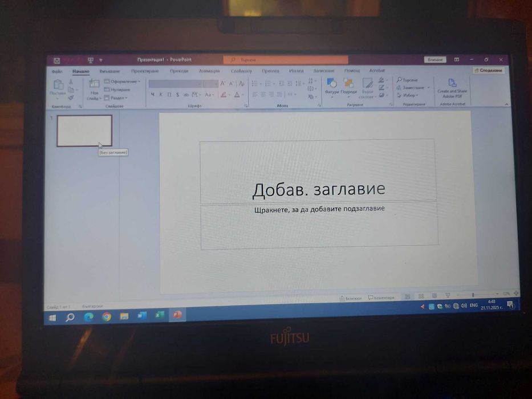Screen dimensions: 532x399
Task: Click the numbered list icon
Action: click(x=268, y=83)
